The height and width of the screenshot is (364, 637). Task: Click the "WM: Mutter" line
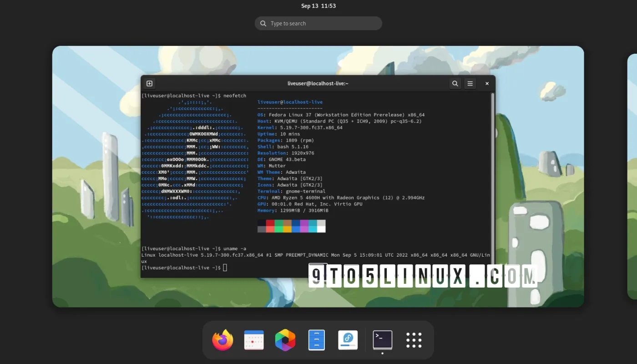[272, 166]
